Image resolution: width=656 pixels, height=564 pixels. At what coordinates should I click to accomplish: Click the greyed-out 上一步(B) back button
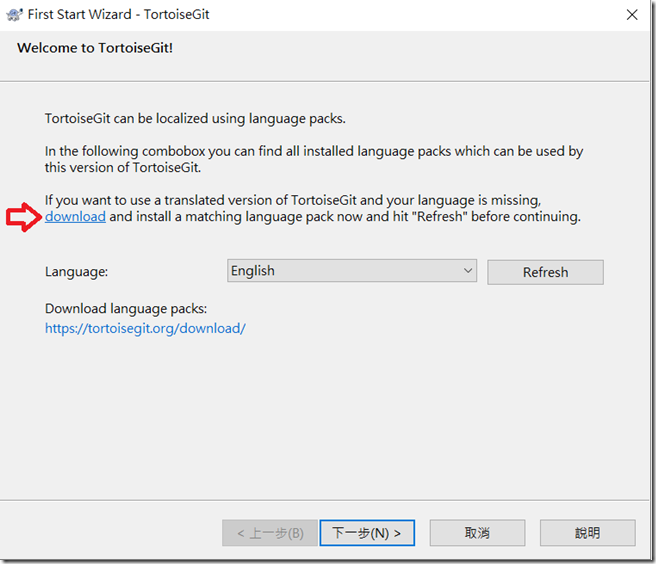click(x=270, y=533)
